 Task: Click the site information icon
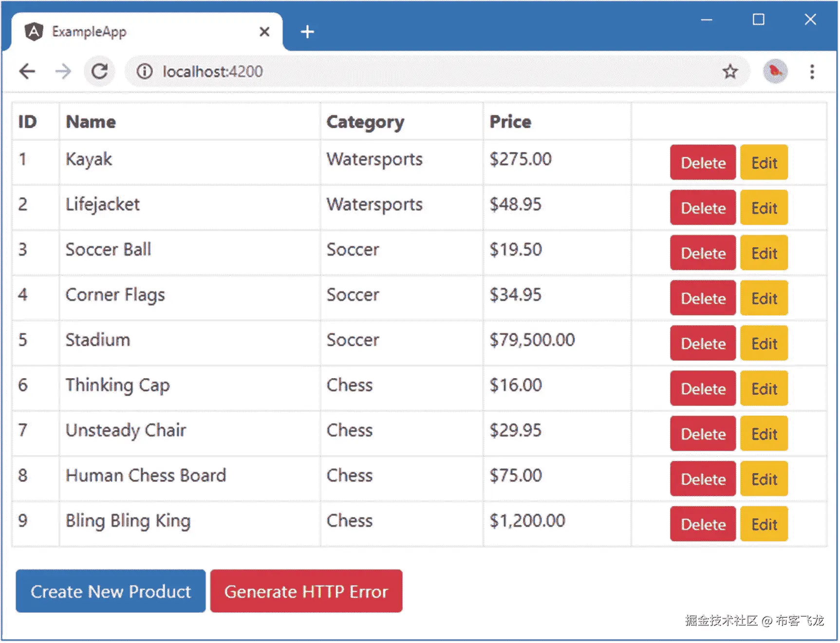click(144, 72)
